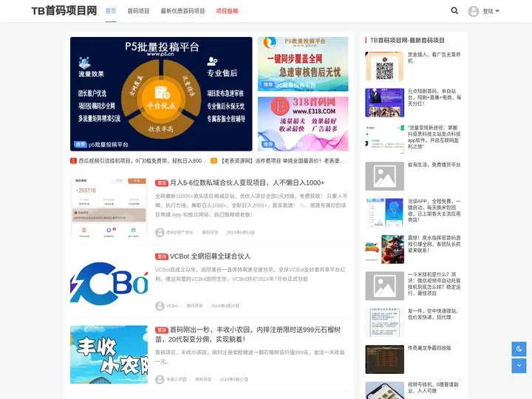Toggle dark mode moon button
532x399 pixels.
519,349
